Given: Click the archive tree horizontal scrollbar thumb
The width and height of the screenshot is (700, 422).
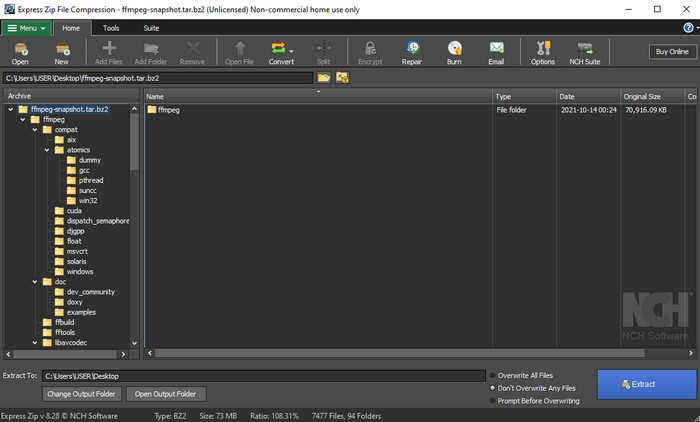Looking at the screenshot, I should (65, 354).
